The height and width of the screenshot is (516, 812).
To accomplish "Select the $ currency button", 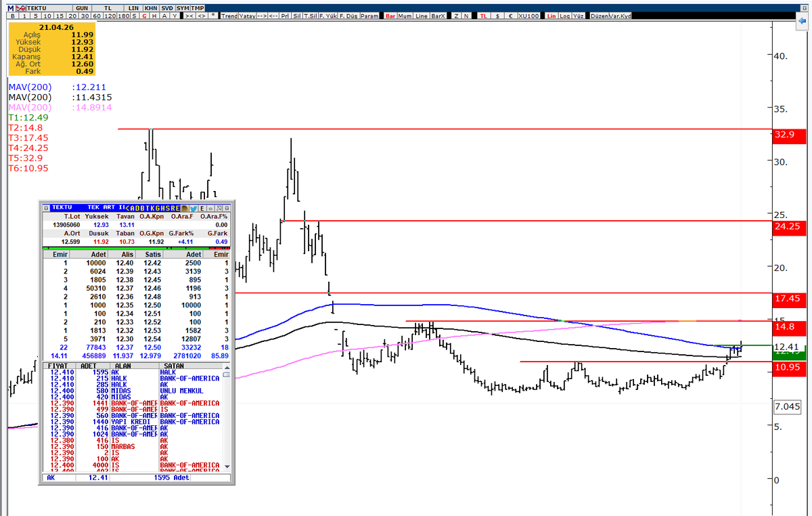I will tap(498, 16).
